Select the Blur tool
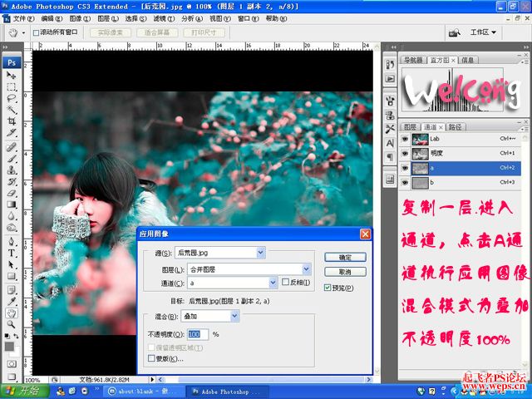 [x=12, y=216]
